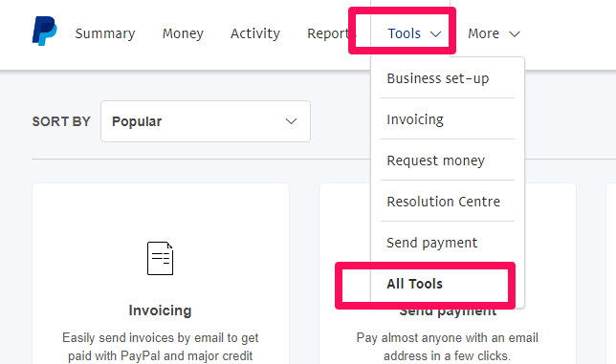Click the Send payment card description
616x364 pixels.
point(447,347)
